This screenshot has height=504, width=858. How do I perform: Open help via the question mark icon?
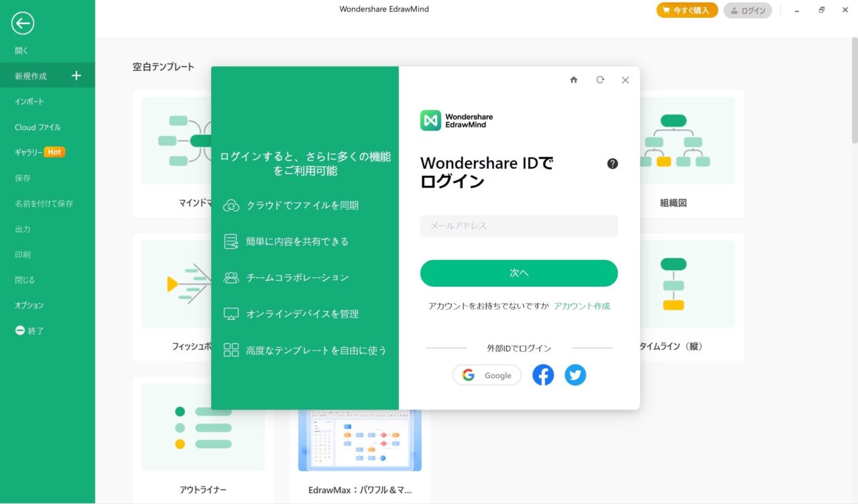[611, 163]
